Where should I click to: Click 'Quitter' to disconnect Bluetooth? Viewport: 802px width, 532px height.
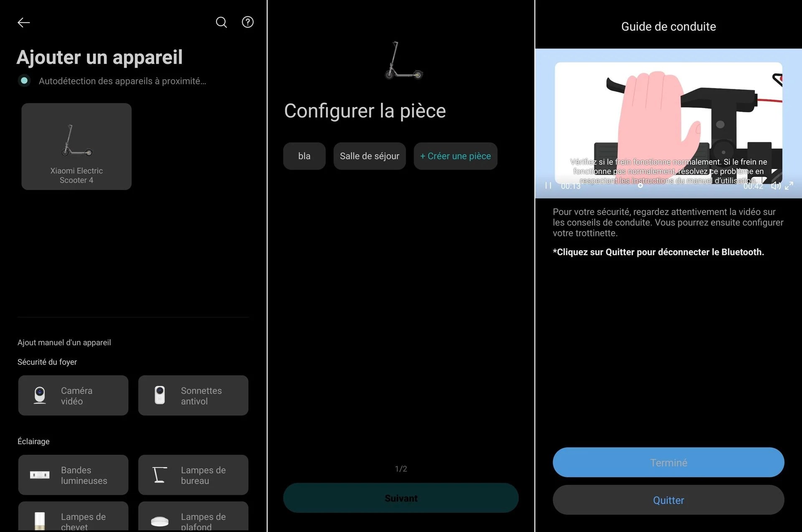(668, 498)
